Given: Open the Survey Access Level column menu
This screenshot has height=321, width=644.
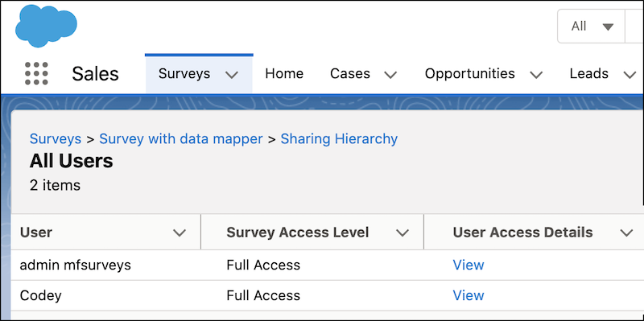Looking at the screenshot, I should 402,233.
